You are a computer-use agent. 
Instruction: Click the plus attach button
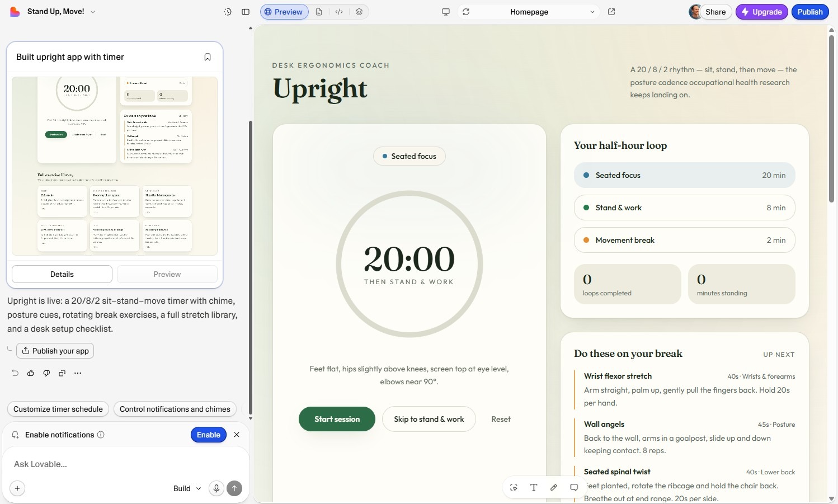click(17, 488)
